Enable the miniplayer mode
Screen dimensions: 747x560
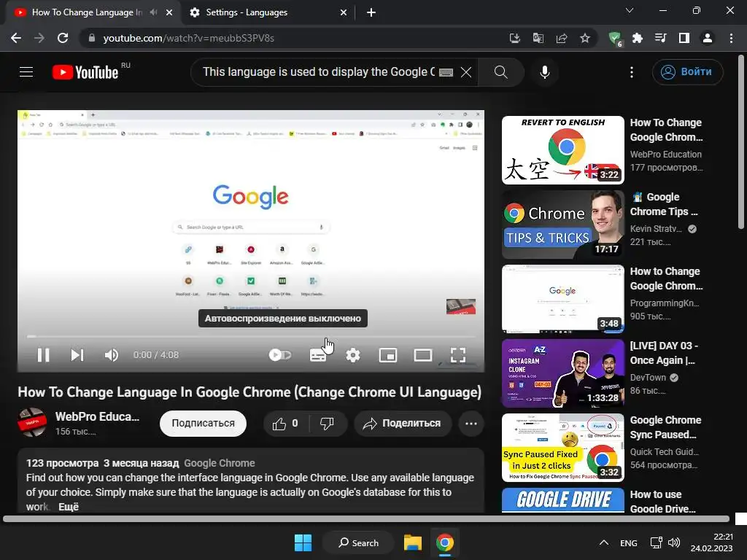tap(388, 355)
